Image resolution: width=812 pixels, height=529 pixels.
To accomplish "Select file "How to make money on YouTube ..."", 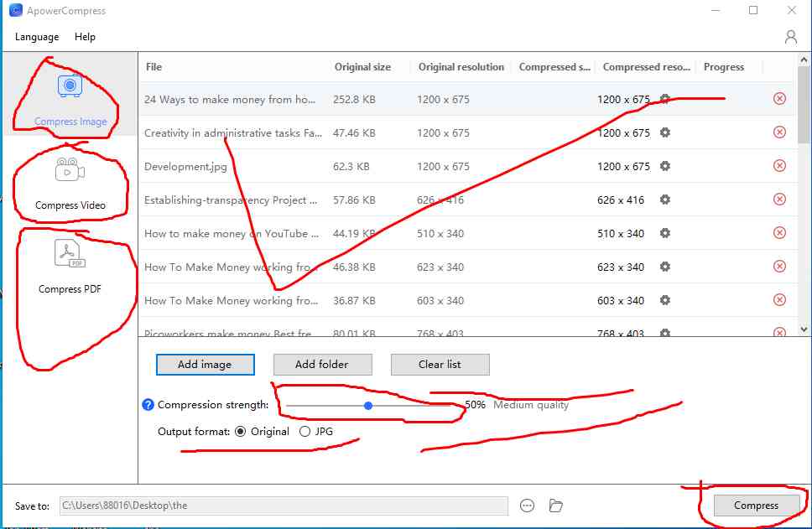I will tap(232, 234).
